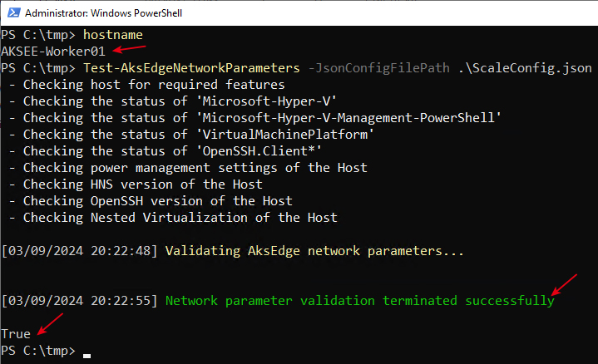
Task: Click the 'True' result output
Action: click(16, 334)
